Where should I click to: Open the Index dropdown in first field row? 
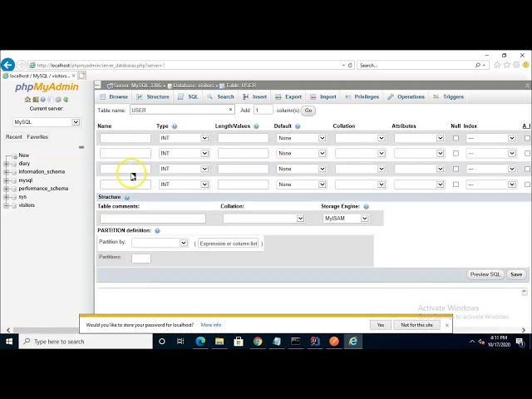491,138
